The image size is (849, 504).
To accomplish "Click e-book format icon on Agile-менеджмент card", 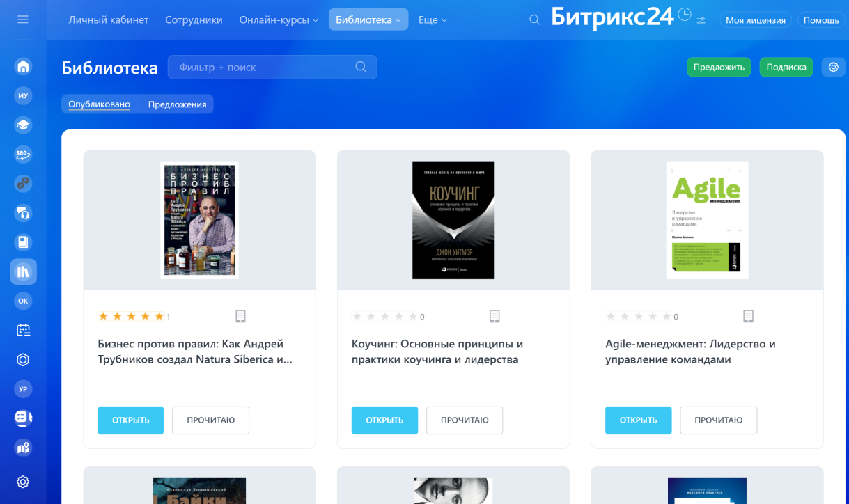I will [x=748, y=316].
